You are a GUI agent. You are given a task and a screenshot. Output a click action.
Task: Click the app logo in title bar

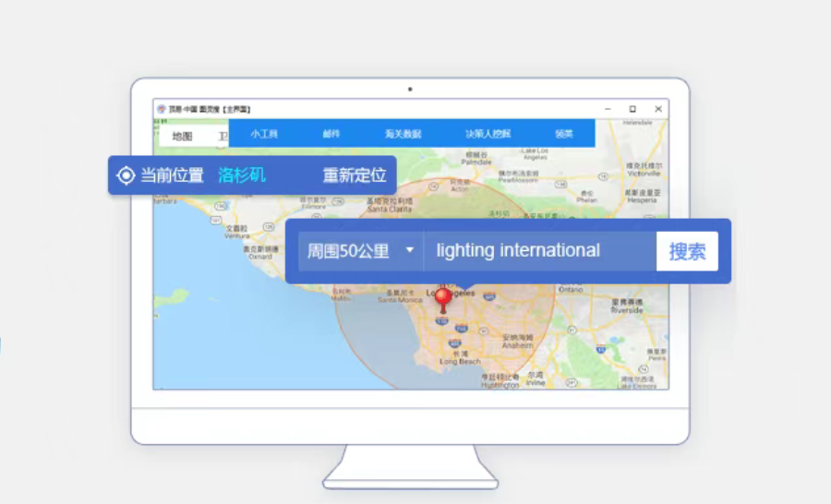click(161, 109)
